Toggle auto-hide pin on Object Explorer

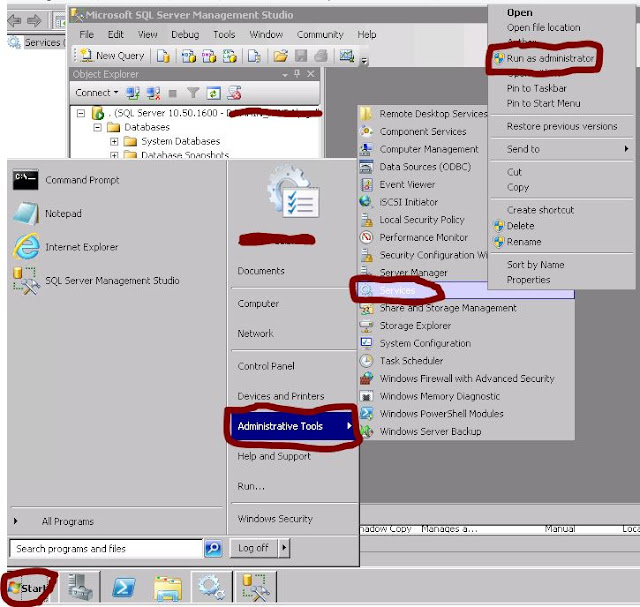tap(297, 74)
